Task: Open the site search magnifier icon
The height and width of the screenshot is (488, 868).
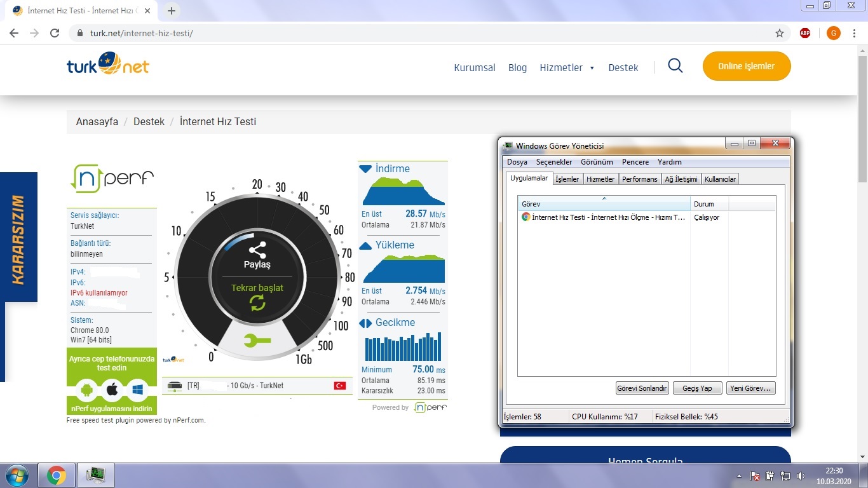Action: coord(675,65)
